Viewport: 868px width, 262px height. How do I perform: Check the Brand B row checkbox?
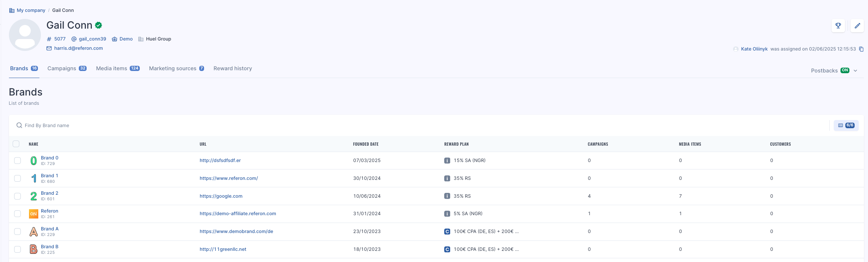coord(17,249)
